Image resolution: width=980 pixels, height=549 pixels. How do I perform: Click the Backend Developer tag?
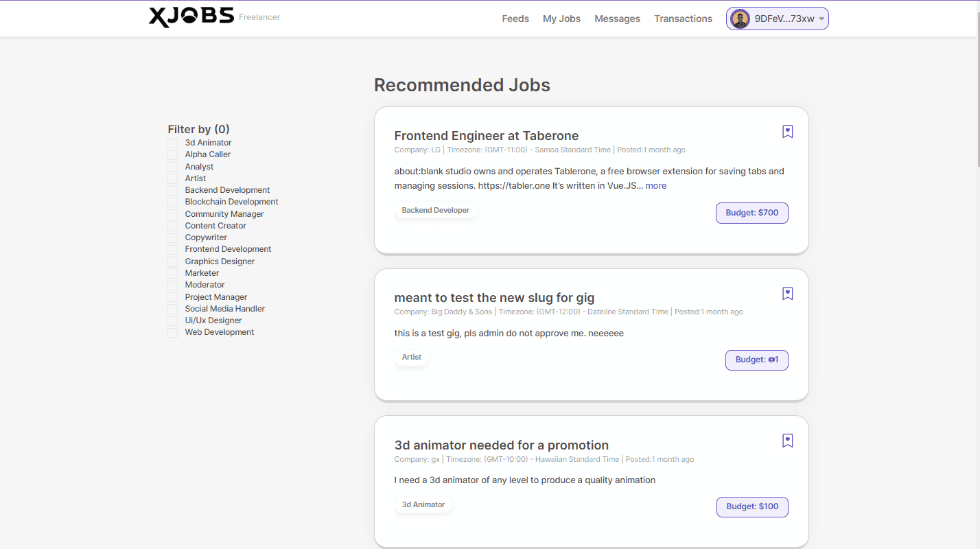tap(436, 211)
